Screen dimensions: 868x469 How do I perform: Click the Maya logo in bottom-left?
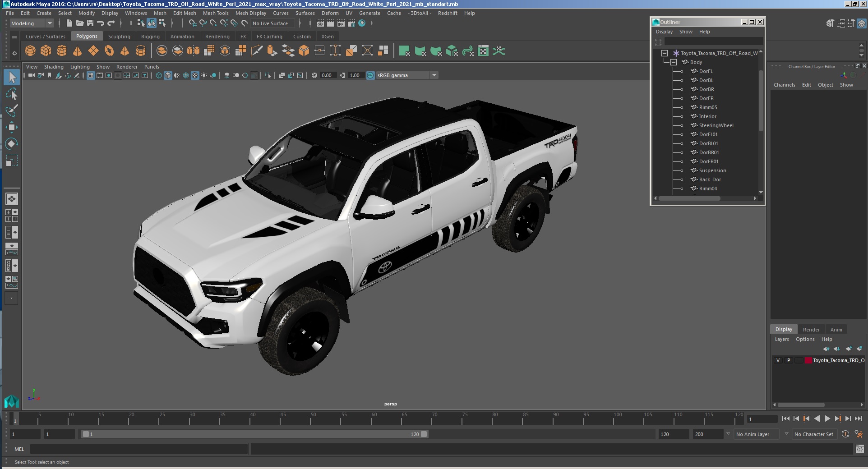tap(11, 401)
